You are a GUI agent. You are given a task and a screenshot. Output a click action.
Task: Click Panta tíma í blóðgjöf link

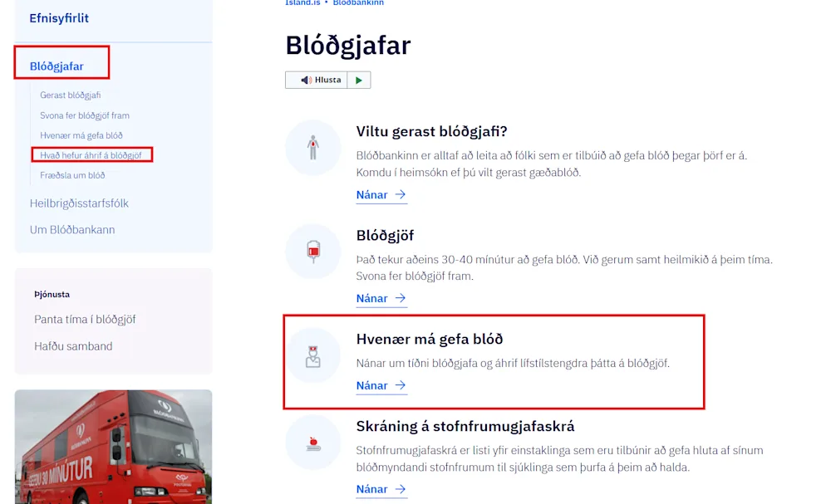coord(85,319)
